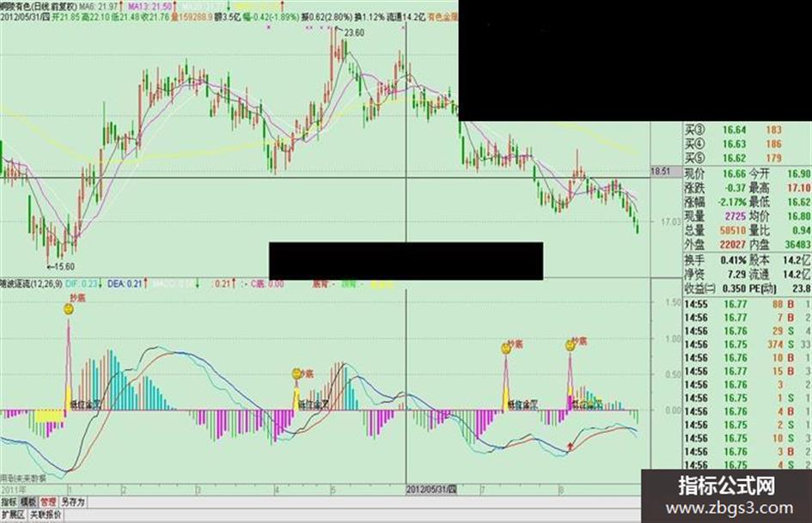This screenshot has width=812, height=523.
Task: Open the 管理 tab
Action: pos(48,502)
